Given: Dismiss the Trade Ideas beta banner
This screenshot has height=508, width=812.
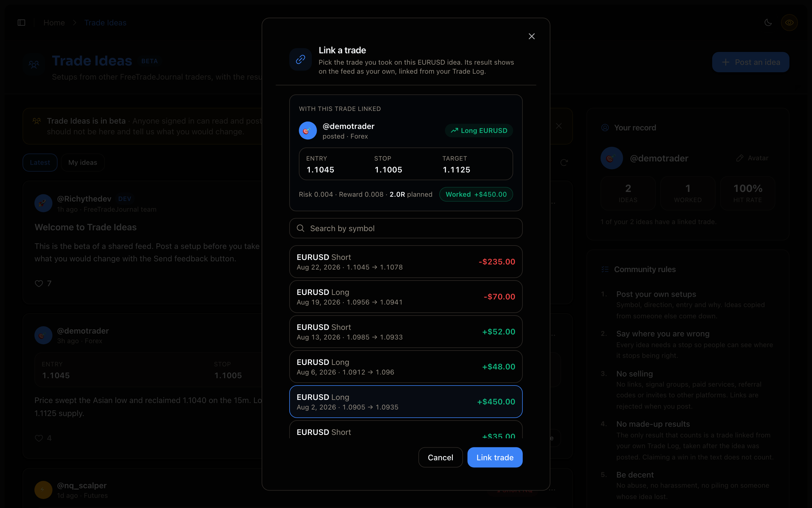Looking at the screenshot, I should 559,126.
